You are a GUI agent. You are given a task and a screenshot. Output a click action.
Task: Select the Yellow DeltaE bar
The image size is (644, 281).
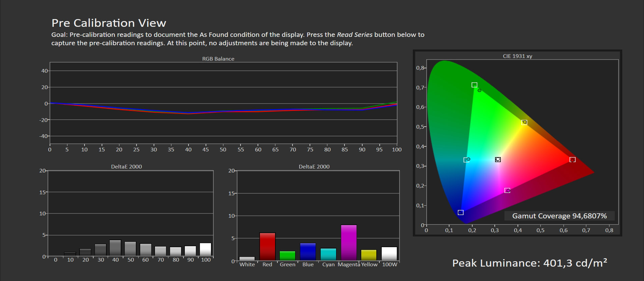click(369, 255)
